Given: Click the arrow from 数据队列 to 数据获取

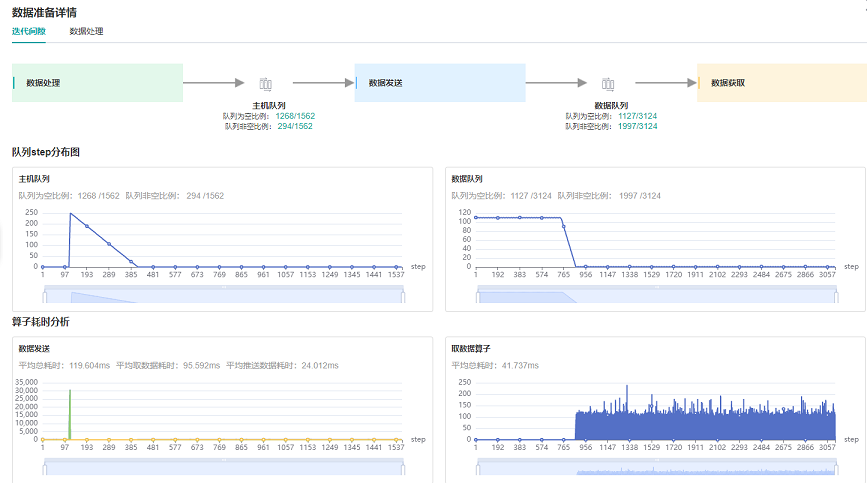Looking at the screenshot, I should pos(665,84).
